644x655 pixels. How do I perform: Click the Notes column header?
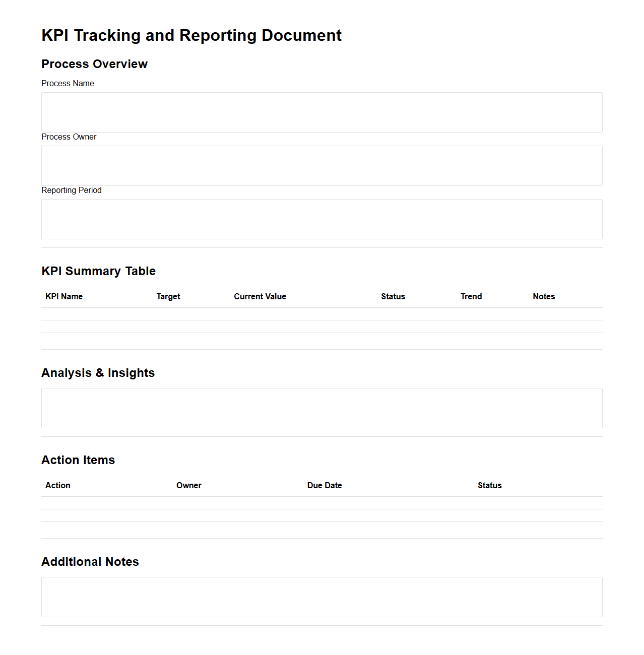point(544,296)
